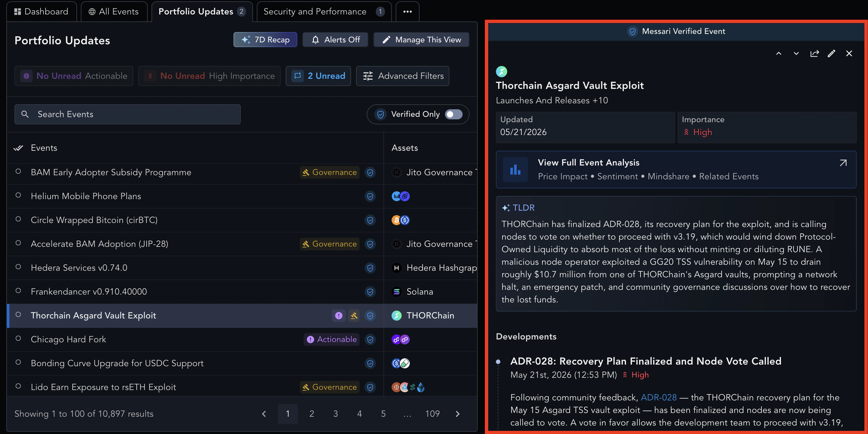Click verified shield on Helium Mobile Phone Plans row
Viewport: 868px width, 434px height.
(x=370, y=196)
